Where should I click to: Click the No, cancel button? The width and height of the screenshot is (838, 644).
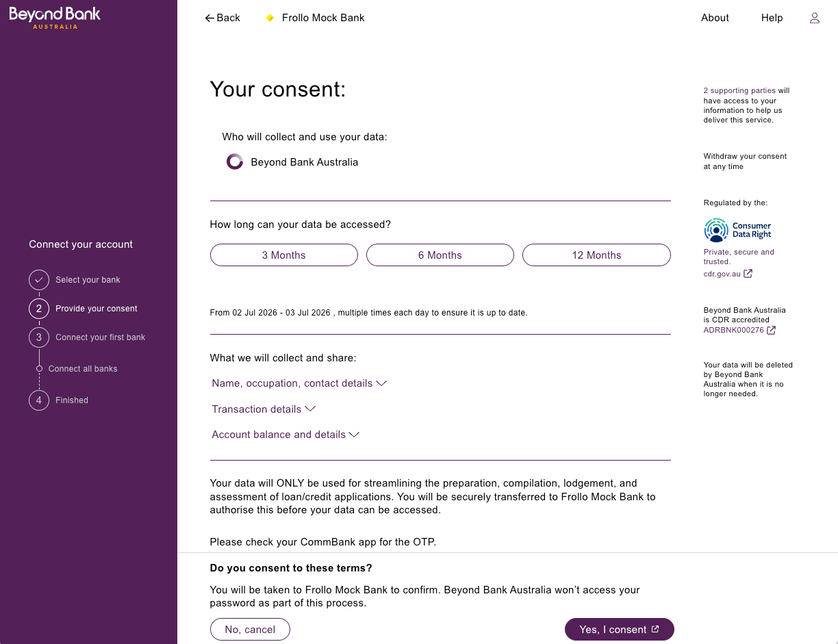click(x=250, y=630)
